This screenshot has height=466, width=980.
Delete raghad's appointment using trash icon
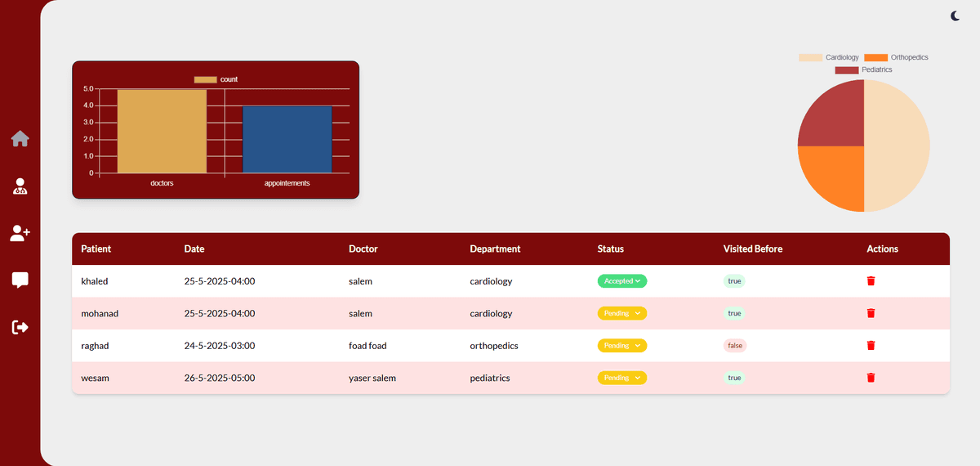pos(871,346)
